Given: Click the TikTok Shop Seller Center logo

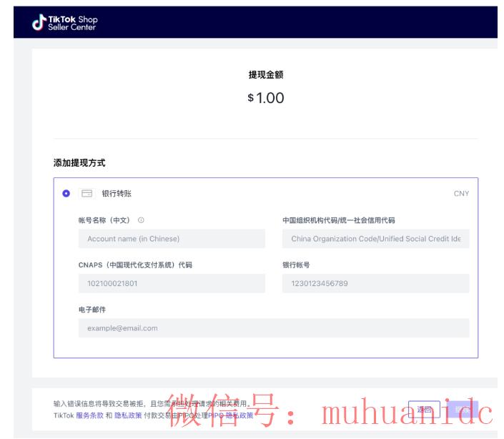Looking at the screenshot, I should pyautogui.click(x=64, y=22).
